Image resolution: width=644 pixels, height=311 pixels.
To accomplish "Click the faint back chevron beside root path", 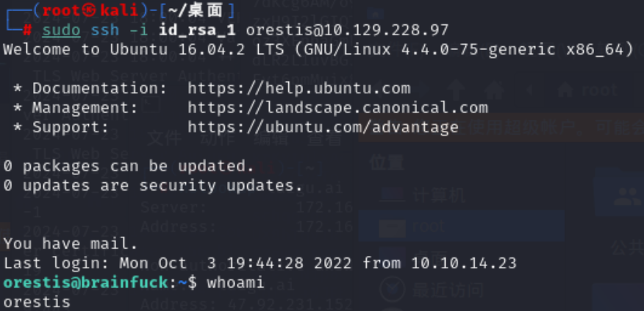I will (x=529, y=90).
